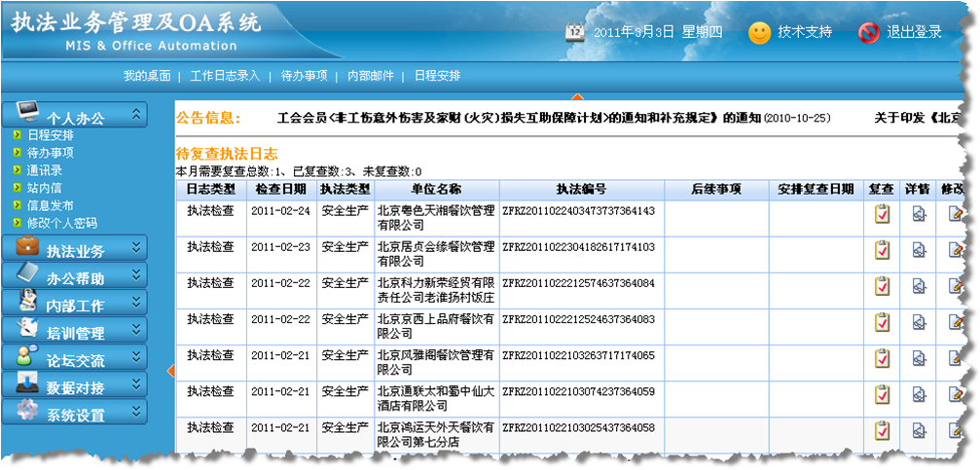Open 通讯录 link in the sidebar
Viewport: 980px width, 470px height.
coord(45,170)
